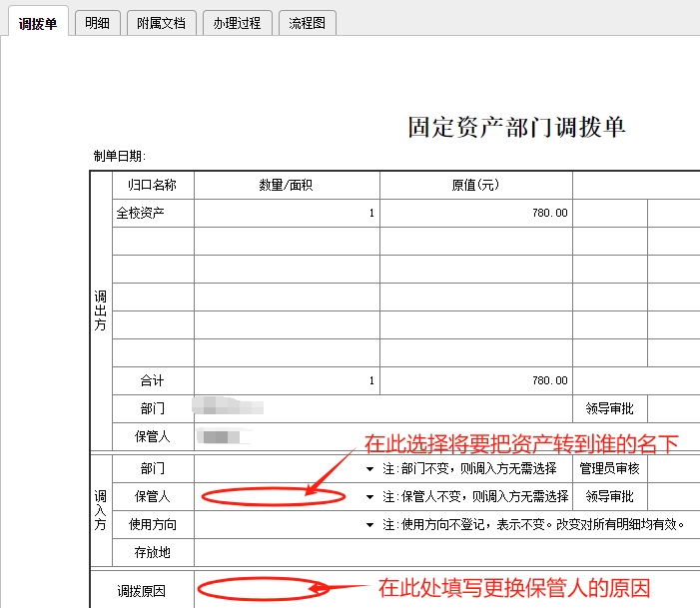This screenshot has height=608, width=700.
Task: Expand the 使用方向 dropdown arrow
Action: [368, 524]
